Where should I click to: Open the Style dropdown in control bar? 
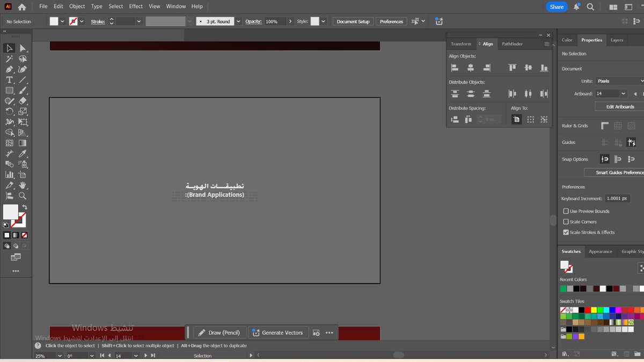(324, 21)
